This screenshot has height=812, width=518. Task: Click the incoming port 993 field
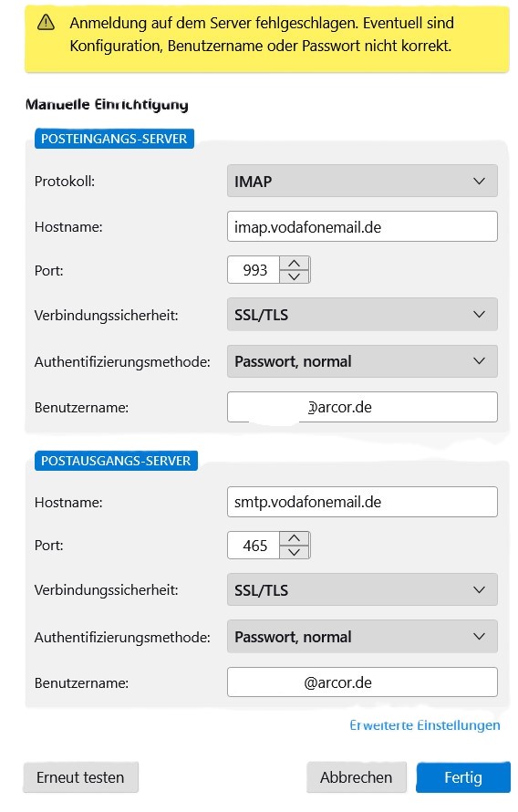tap(254, 270)
